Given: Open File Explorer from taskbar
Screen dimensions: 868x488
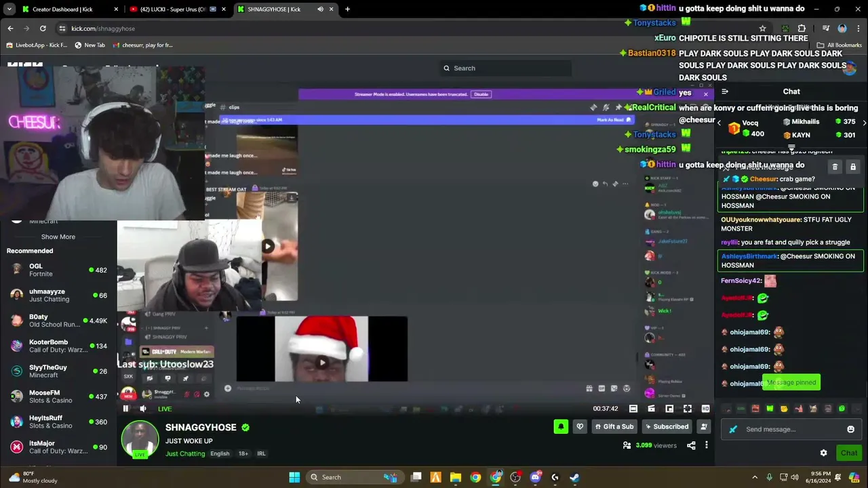Looking at the screenshot, I should (x=456, y=477).
